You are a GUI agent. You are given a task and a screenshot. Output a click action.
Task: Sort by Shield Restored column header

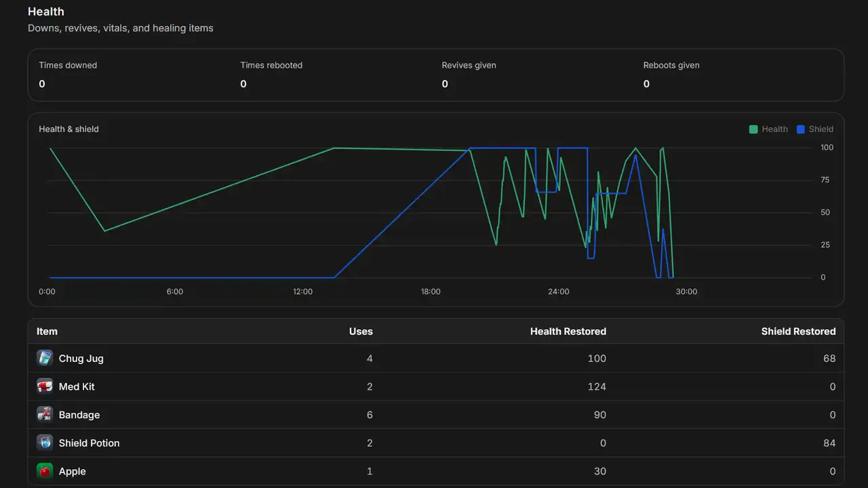(798, 331)
